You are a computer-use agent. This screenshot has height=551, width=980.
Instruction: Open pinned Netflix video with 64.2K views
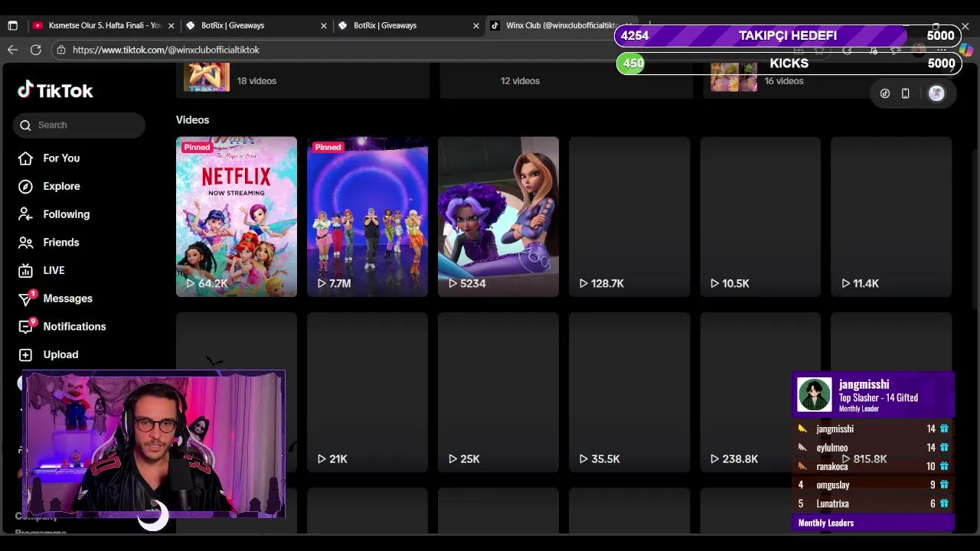(x=237, y=217)
